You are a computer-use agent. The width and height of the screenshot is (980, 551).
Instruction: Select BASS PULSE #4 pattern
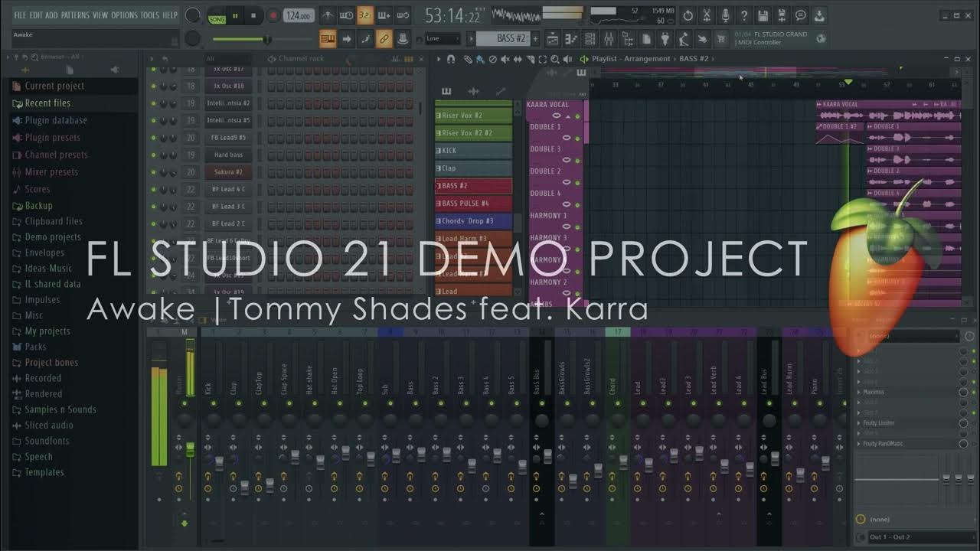pyautogui.click(x=473, y=204)
